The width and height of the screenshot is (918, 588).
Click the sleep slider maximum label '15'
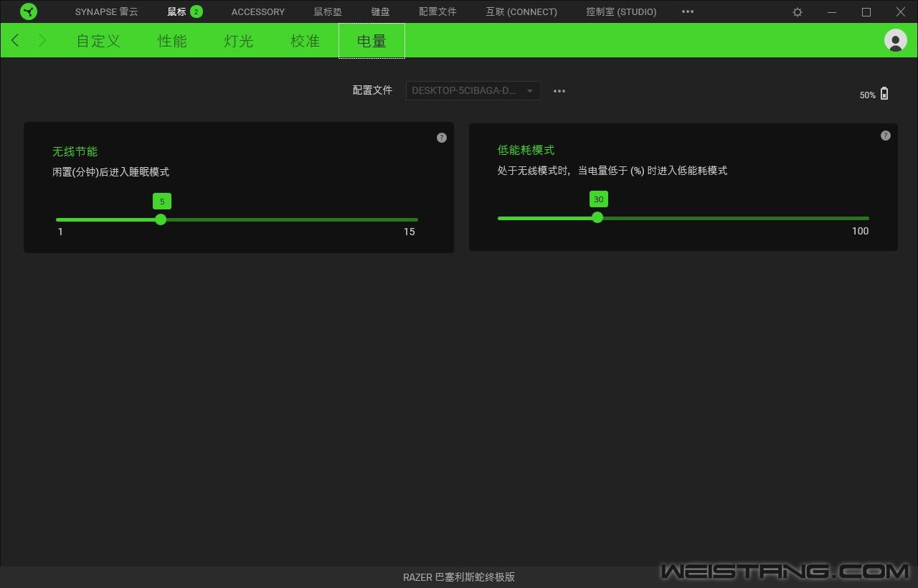coord(409,232)
